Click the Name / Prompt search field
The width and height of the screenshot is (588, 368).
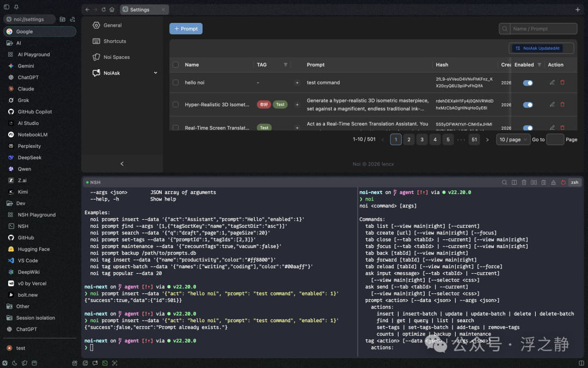click(543, 29)
